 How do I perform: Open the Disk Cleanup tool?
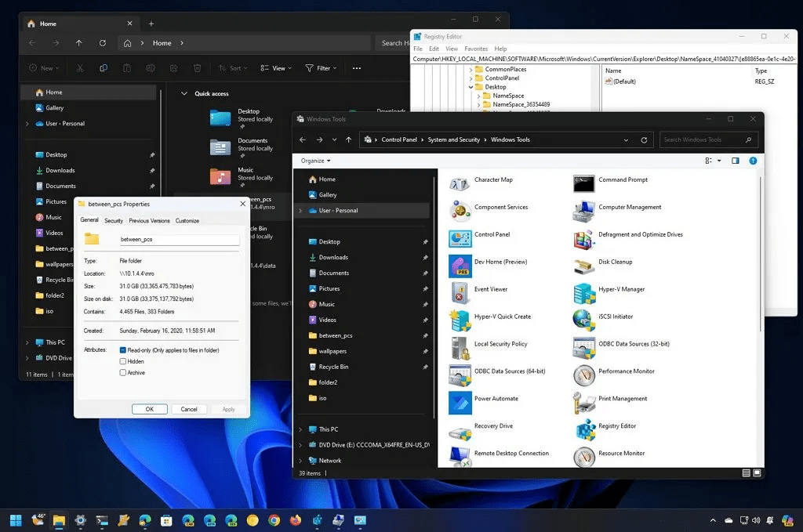pyautogui.click(x=584, y=266)
